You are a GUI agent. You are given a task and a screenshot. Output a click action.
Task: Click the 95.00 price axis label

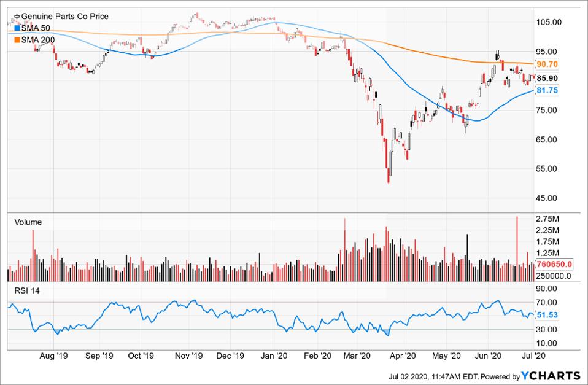pos(547,52)
